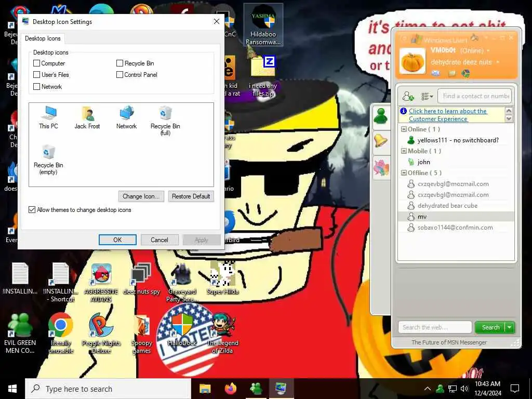Open Firefox from the taskbar
The image size is (532, 399).
tap(231, 389)
